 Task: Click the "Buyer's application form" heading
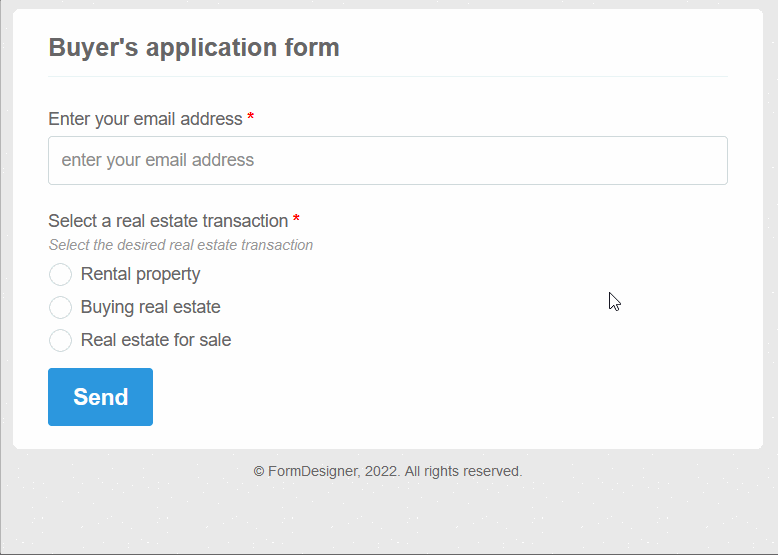tap(194, 47)
